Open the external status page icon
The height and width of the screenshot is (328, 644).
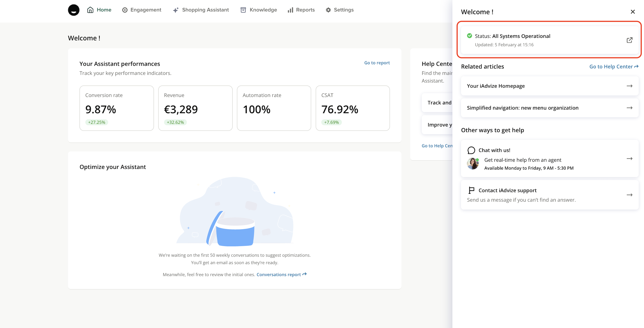[x=629, y=40]
